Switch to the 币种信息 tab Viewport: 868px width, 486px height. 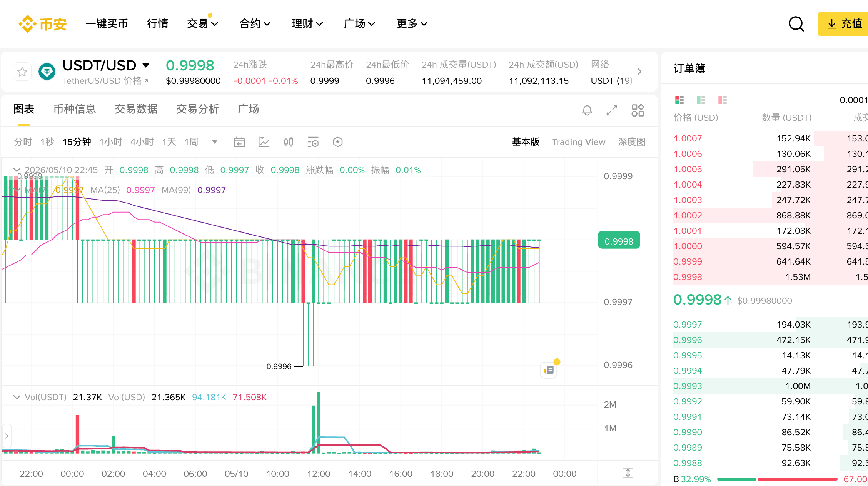pyautogui.click(x=74, y=109)
